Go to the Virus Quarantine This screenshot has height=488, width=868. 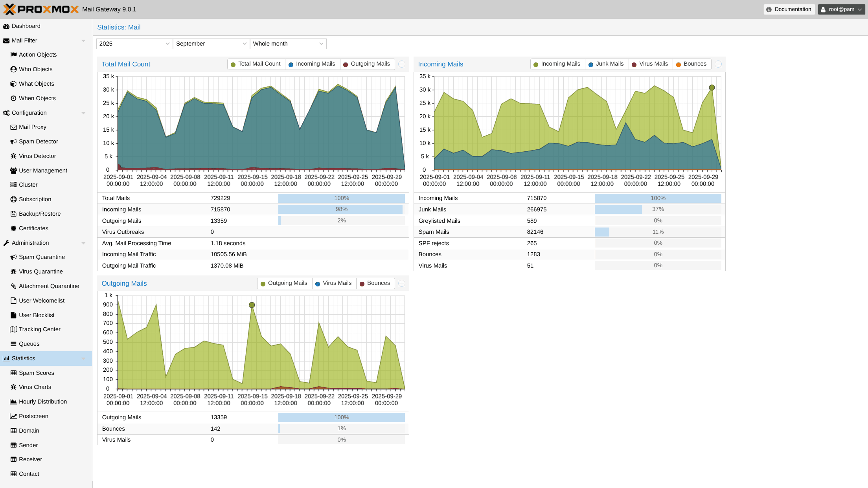40,272
